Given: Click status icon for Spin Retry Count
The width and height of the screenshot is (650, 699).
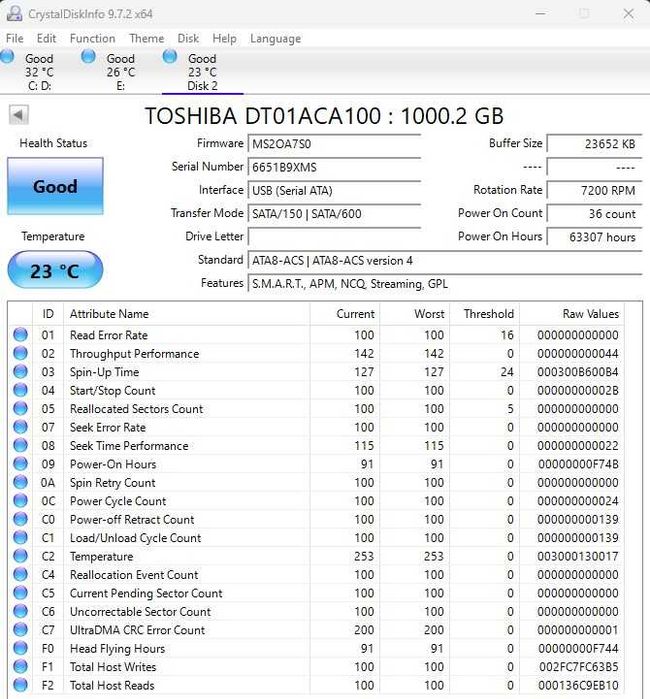Looking at the screenshot, I should coord(20,482).
